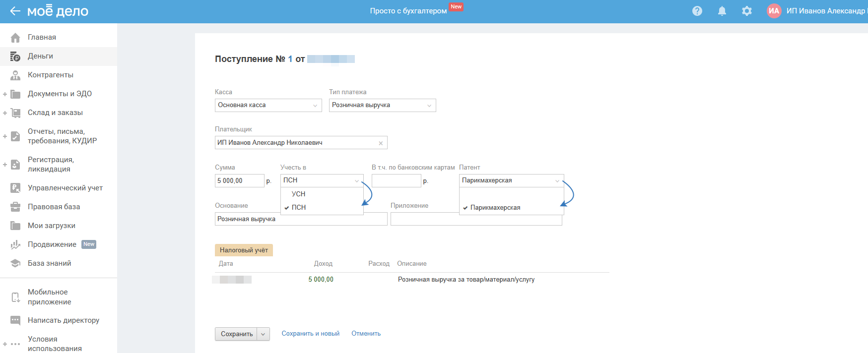
Task: Expand the Сохранить button arrow
Action: coord(264,334)
